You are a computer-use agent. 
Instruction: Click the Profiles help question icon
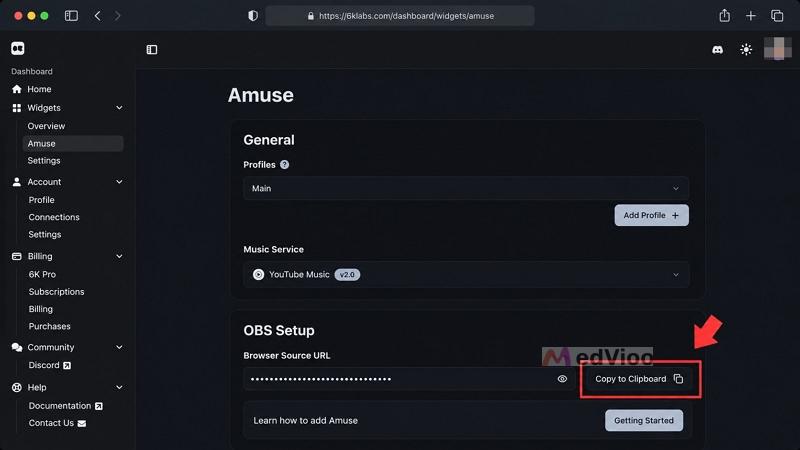coord(285,165)
